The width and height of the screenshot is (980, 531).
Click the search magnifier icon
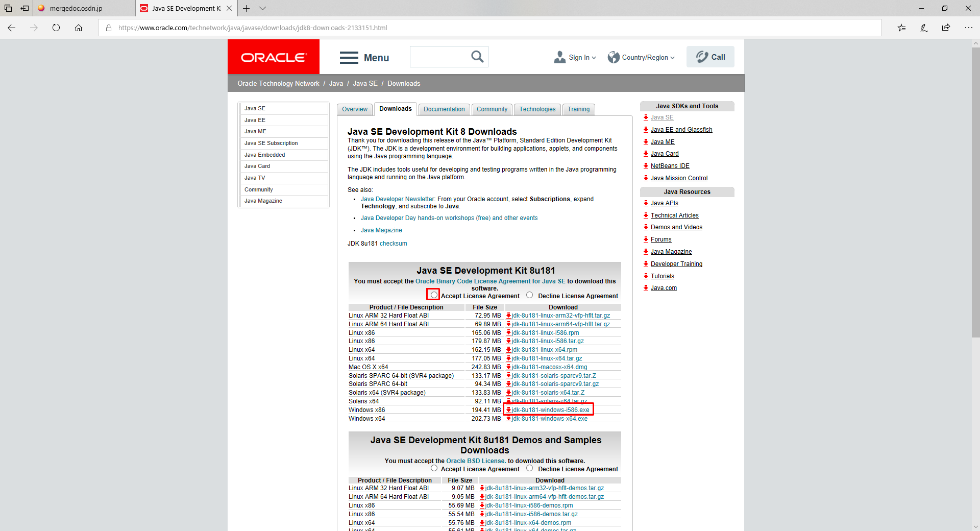tap(477, 57)
